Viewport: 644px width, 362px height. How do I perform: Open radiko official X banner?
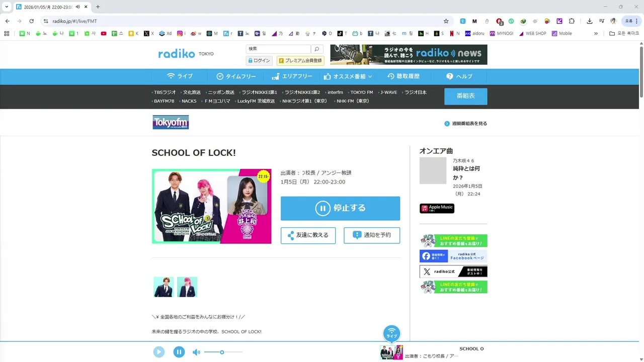coord(453,271)
